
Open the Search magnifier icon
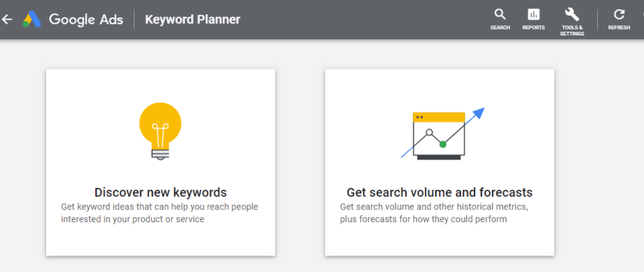pyautogui.click(x=500, y=15)
